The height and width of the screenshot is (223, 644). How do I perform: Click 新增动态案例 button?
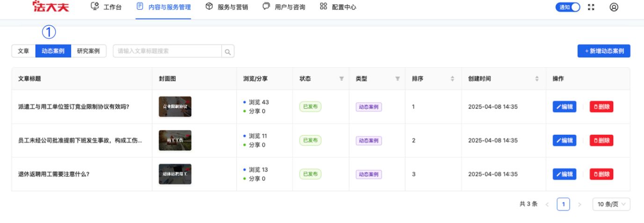(x=604, y=51)
